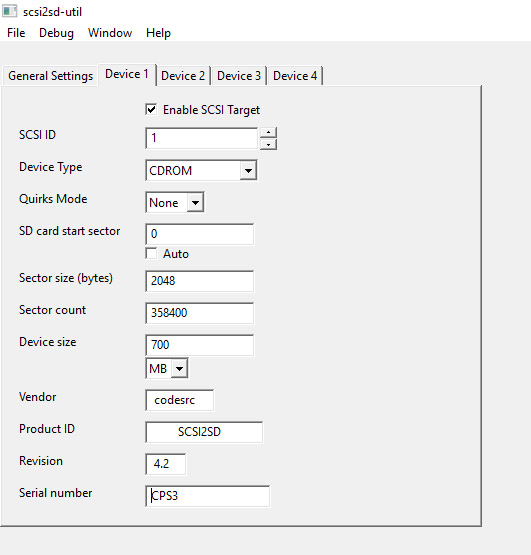This screenshot has height=555, width=531.
Task: Toggle the Enable SCSI Target checkbox
Action: point(151,109)
